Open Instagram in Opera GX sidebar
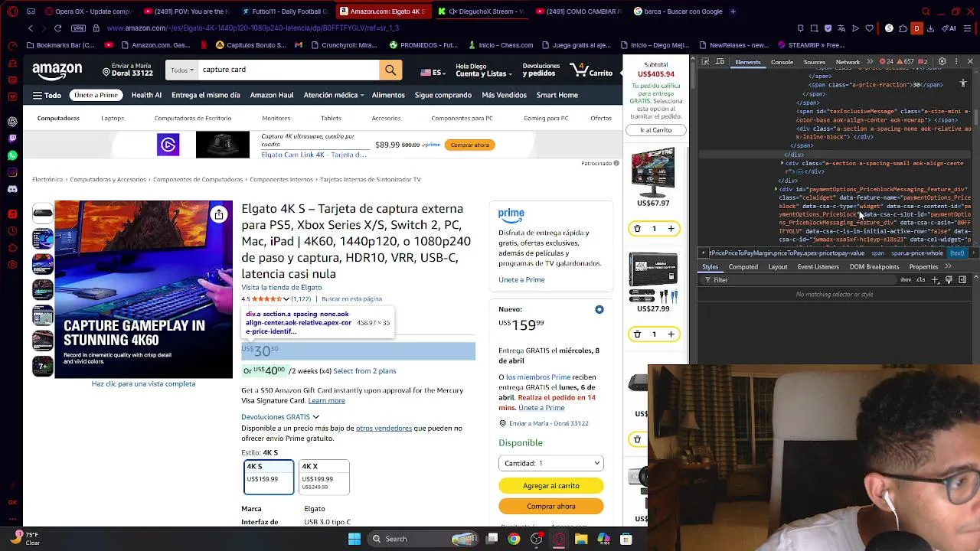 click(x=12, y=172)
